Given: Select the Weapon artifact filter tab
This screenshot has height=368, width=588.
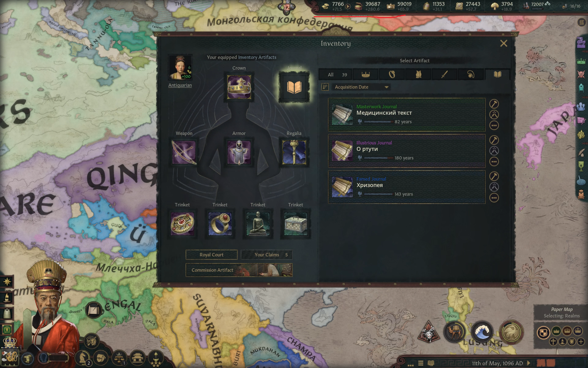Looking at the screenshot, I should coord(444,75).
